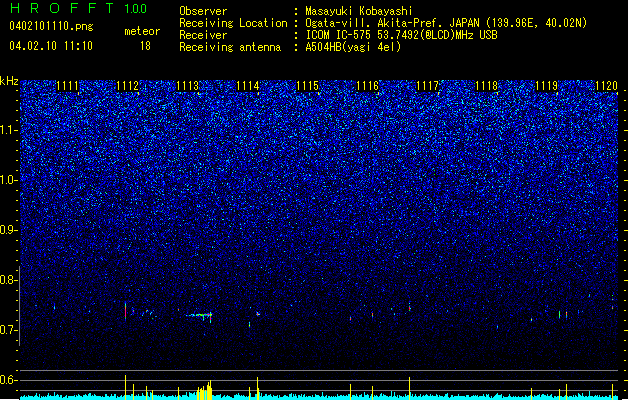Click the 1112 time marker
Screen dimensions: 629x400
(127, 86)
